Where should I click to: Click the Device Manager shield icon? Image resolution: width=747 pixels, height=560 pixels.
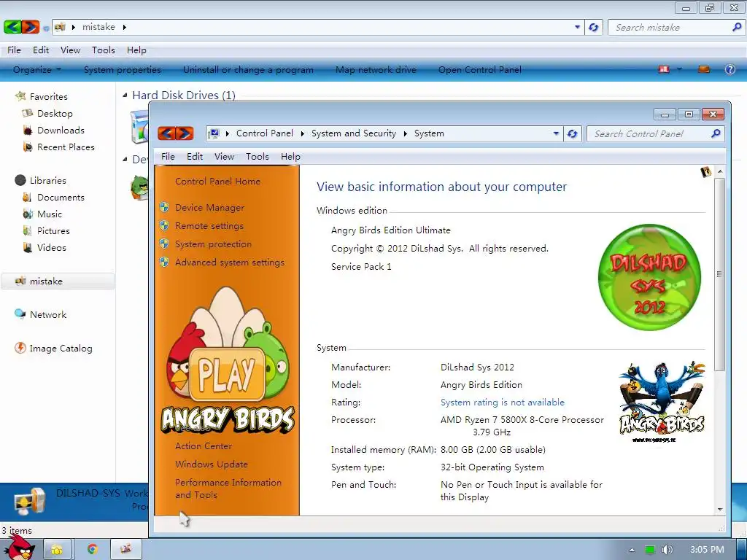[164, 207]
